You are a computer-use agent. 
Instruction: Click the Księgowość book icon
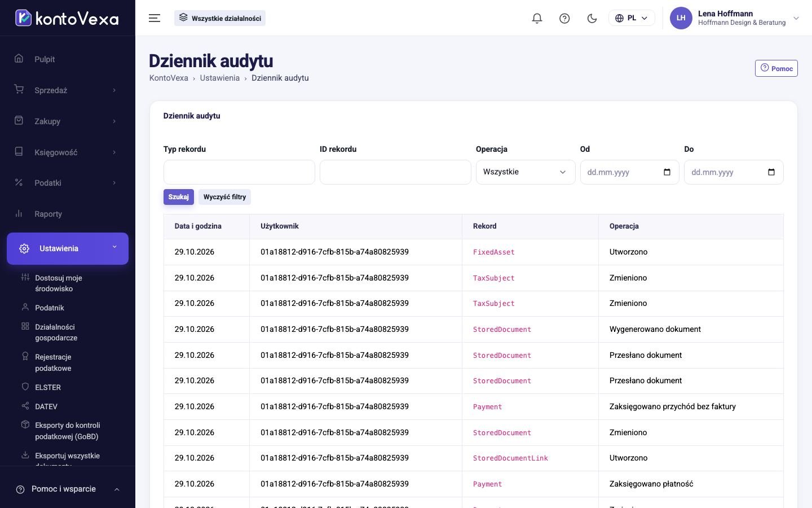19,152
